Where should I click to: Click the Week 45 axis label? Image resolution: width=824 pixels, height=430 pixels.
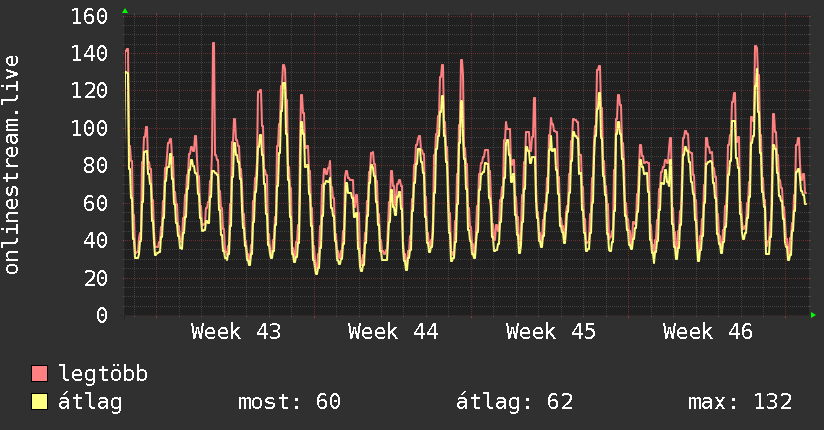point(551,332)
